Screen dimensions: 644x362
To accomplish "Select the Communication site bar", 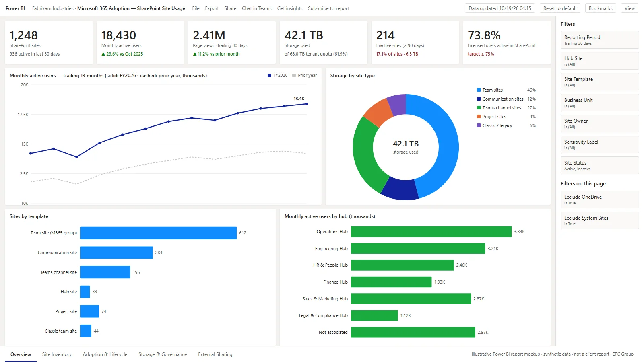I will [x=116, y=253].
